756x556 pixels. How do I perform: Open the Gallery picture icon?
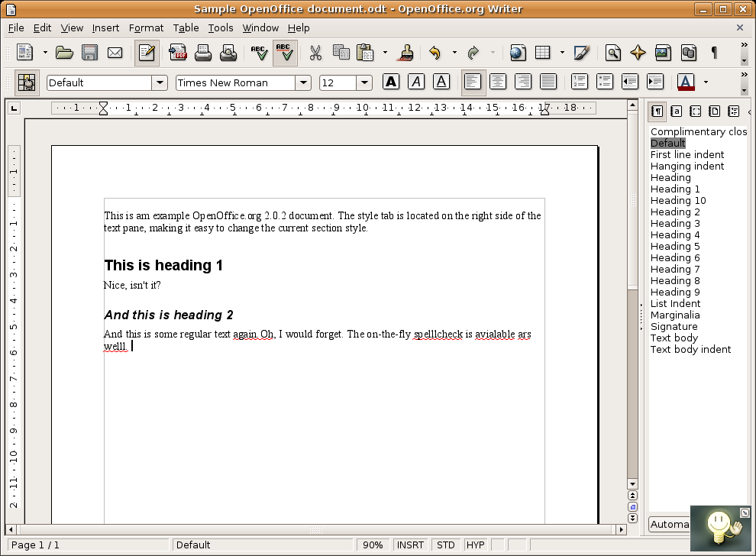[x=663, y=53]
